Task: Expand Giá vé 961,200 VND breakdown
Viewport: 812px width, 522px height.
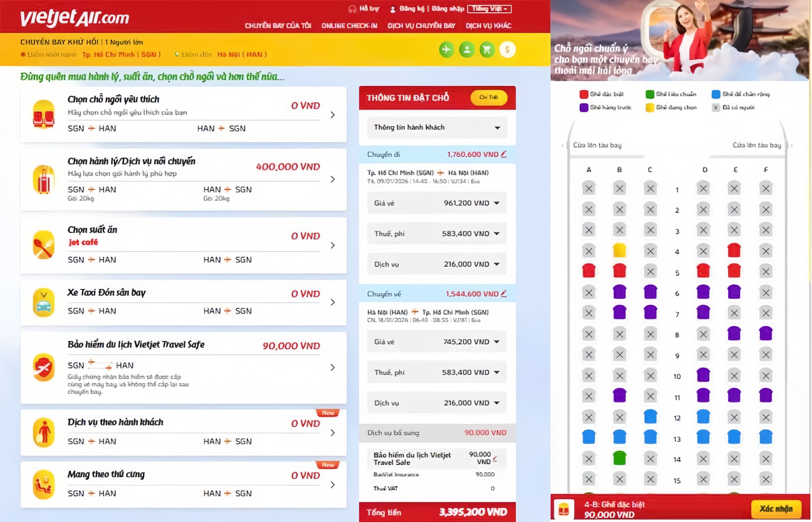Action: pos(497,203)
